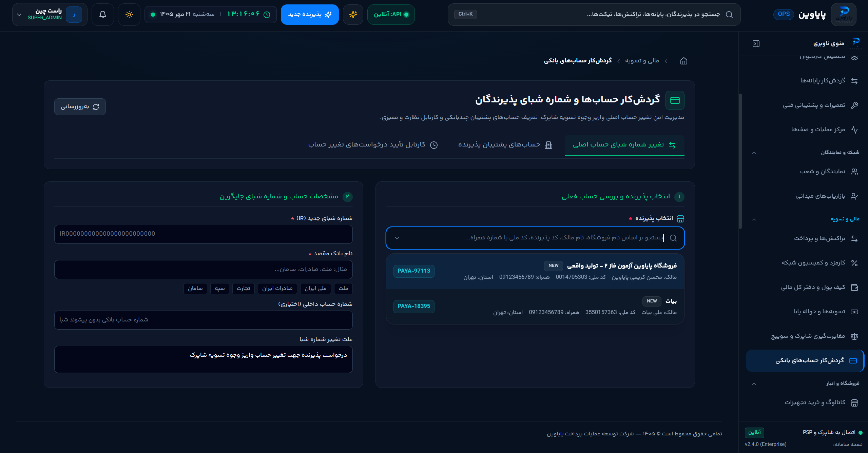Choose the صادرات ایران bank chip

(277, 289)
